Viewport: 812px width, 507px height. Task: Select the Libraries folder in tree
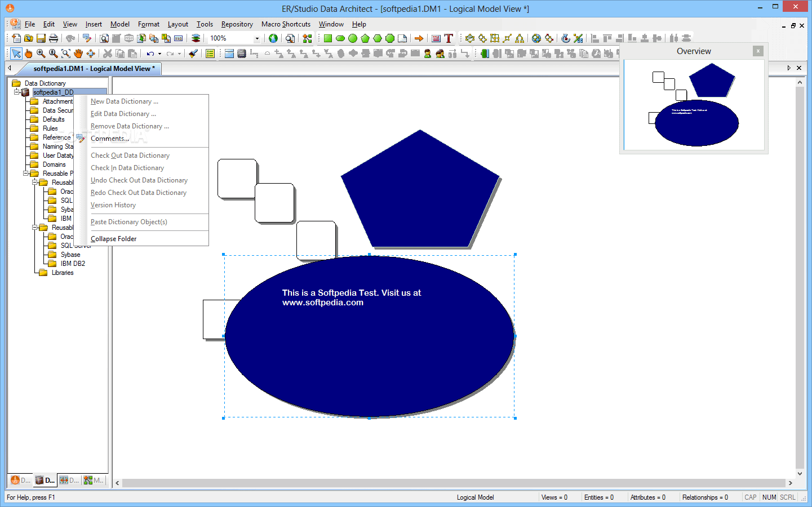(63, 273)
